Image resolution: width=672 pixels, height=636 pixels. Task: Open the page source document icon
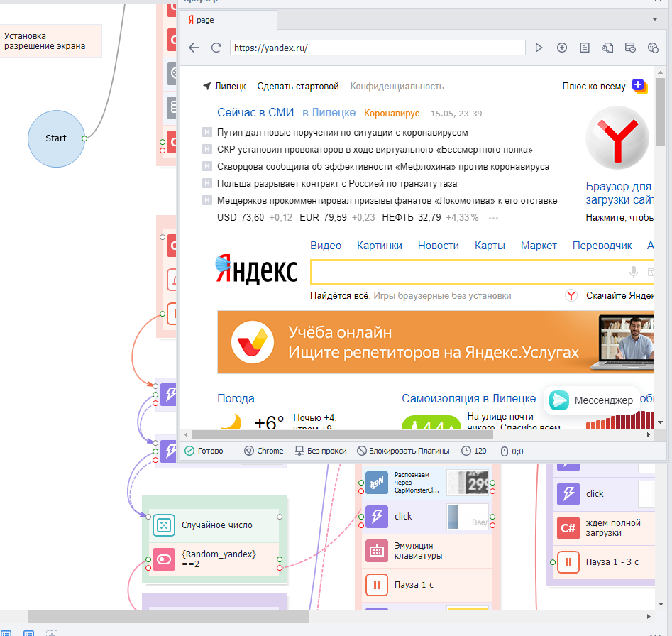click(x=585, y=48)
